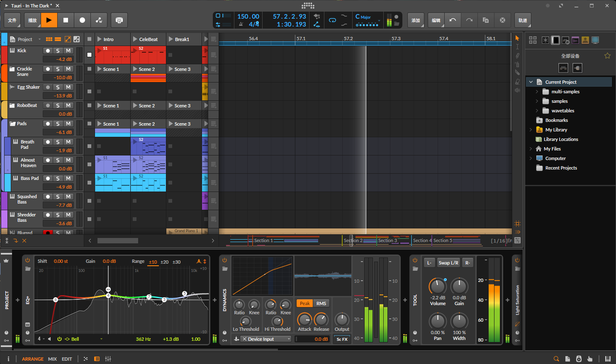The width and height of the screenshot is (616, 364).
Task: Enable RMS mode in Dynamics
Action: pyautogui.click(x=321, y=303)
